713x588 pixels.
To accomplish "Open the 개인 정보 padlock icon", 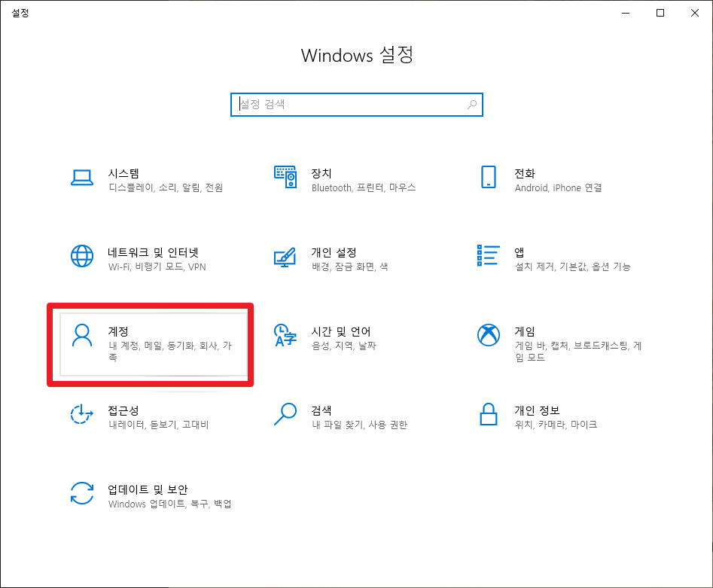I will [489, 414].
